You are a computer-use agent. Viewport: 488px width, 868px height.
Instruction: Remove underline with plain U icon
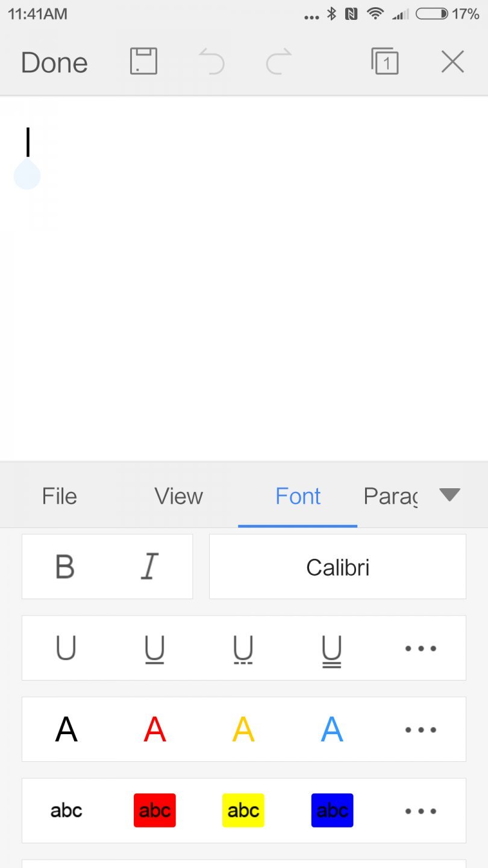[x=66, y=649]
